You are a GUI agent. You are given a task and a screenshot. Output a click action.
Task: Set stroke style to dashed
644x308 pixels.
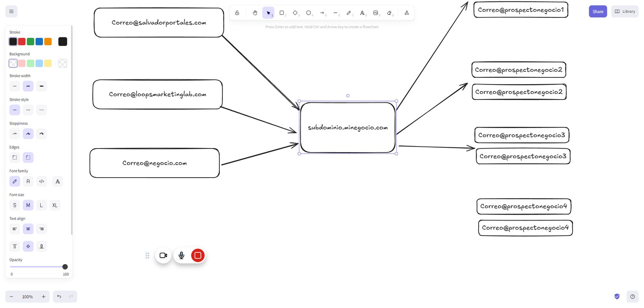[x=28, y=110]
